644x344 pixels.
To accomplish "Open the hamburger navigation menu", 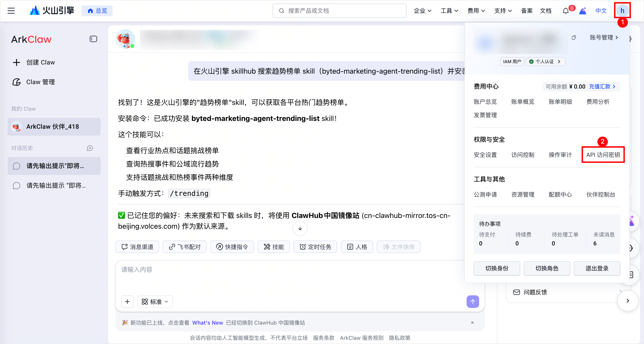I will 11,11.
